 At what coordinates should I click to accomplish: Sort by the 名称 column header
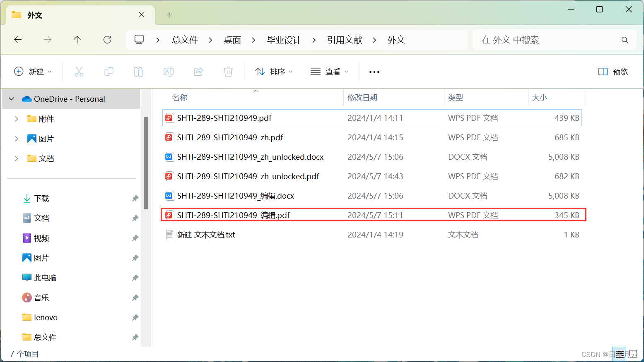[x=180, y=98]
